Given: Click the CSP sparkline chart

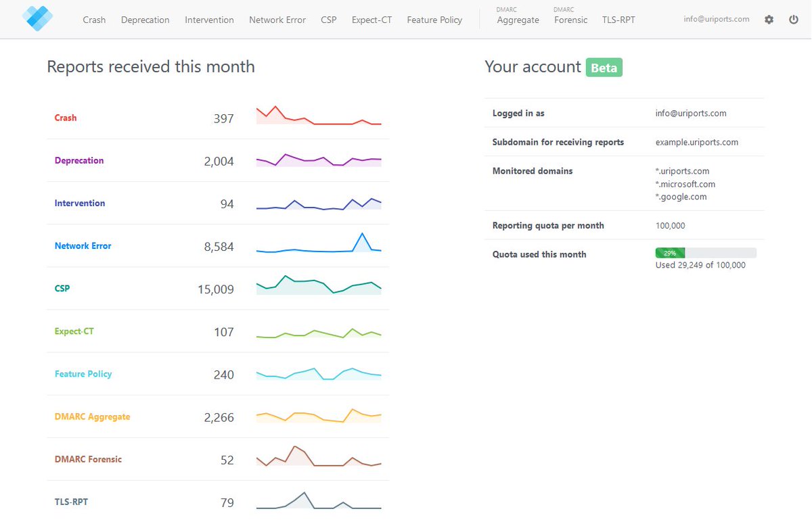Looking at the screenshot, I should [319, 285].
